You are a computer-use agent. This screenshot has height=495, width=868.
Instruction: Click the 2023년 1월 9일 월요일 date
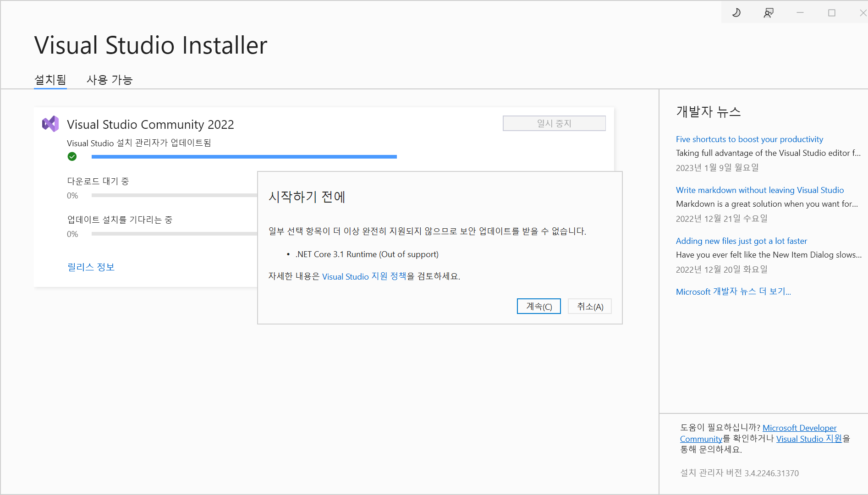717,167
